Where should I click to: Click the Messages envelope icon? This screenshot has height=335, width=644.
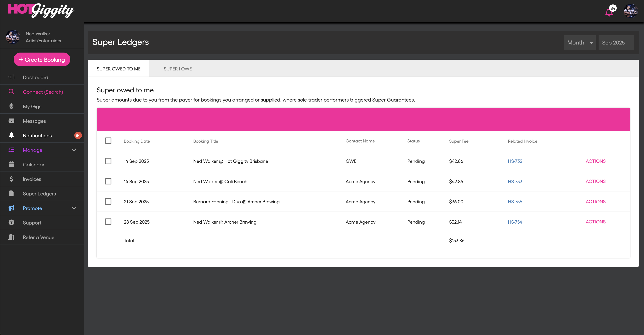[x=11, y=121]
